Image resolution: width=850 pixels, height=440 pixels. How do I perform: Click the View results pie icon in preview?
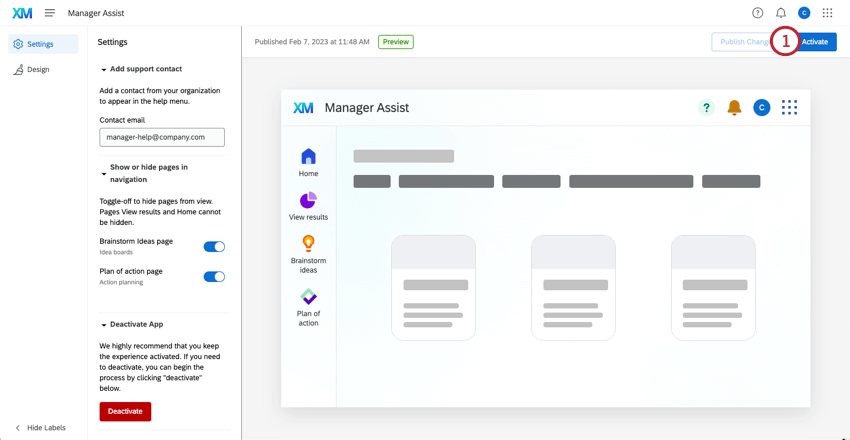tap(308, 200)
